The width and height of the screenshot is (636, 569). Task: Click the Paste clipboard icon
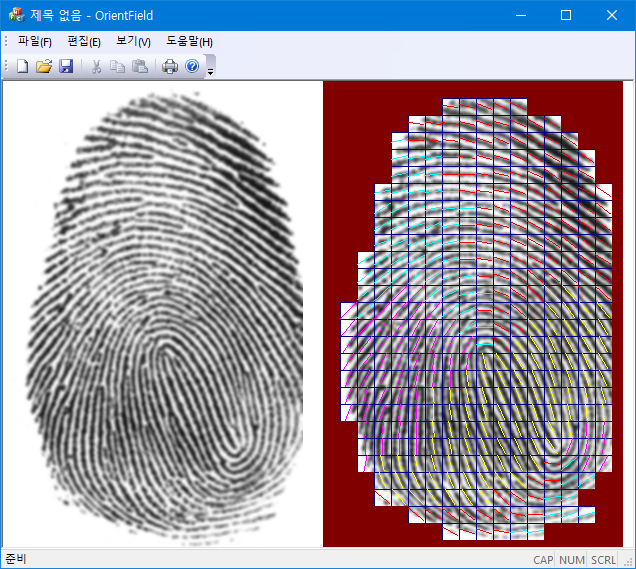140,66
